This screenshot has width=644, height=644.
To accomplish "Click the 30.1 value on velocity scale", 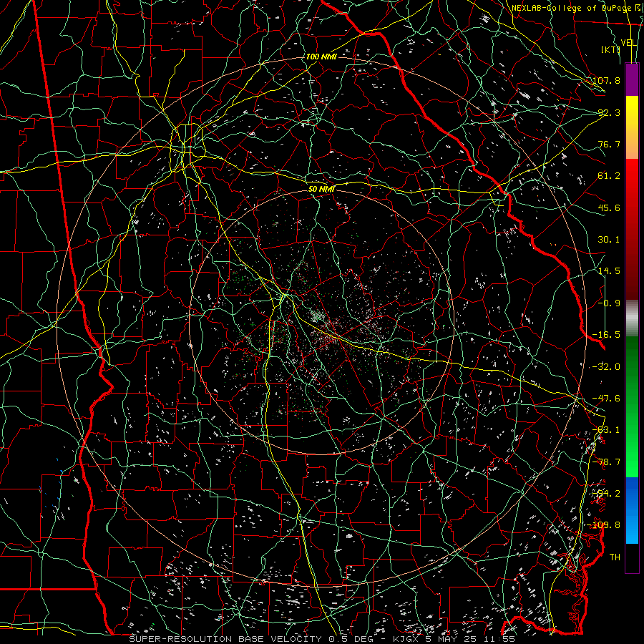I will coord(609,240).
